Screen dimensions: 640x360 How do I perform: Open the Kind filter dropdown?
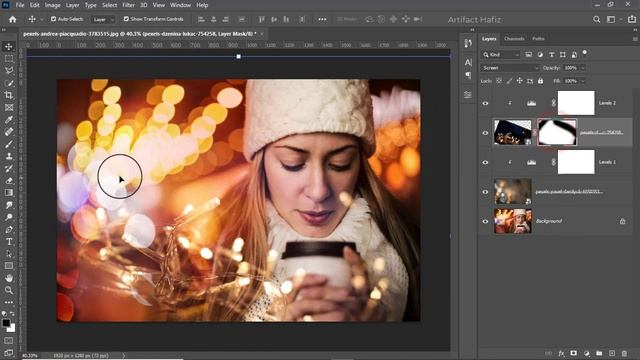click(x=500, y=55)
